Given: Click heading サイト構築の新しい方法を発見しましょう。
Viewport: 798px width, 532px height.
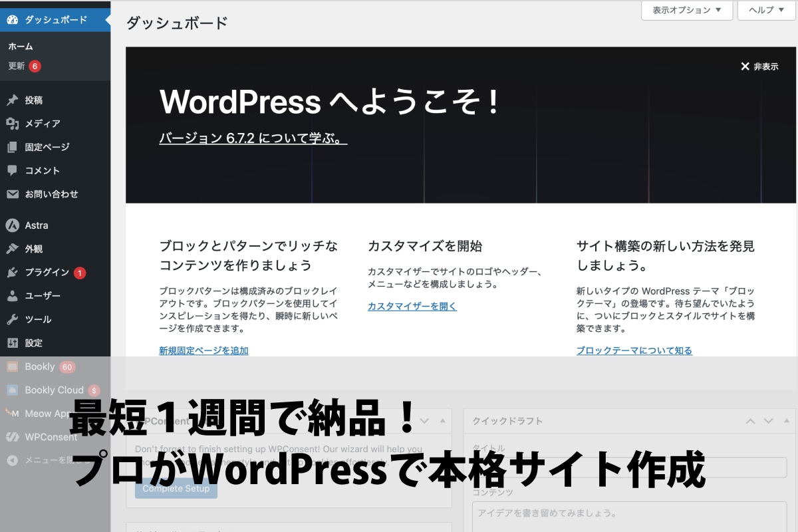Looking at the screenshot, I should click(666, 255).
